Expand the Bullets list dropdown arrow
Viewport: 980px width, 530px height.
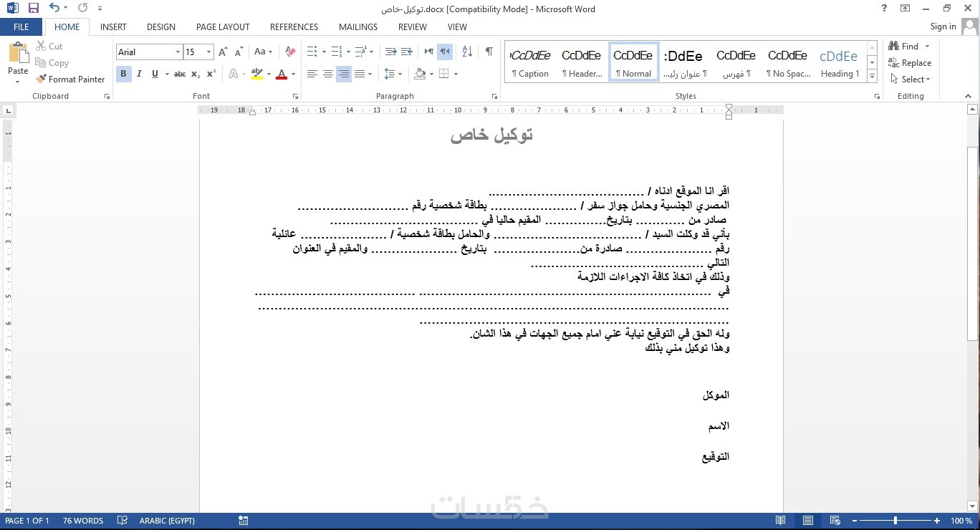click(x=324, y=52)
